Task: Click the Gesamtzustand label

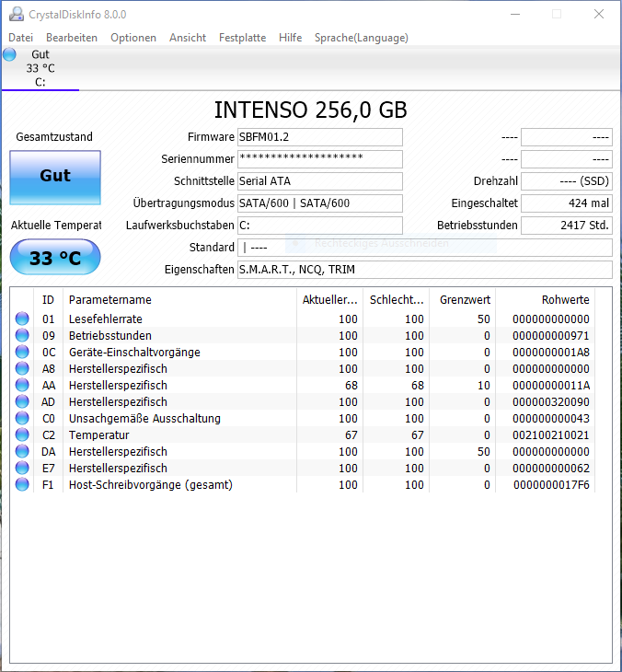Action: (x=54, y=137)
